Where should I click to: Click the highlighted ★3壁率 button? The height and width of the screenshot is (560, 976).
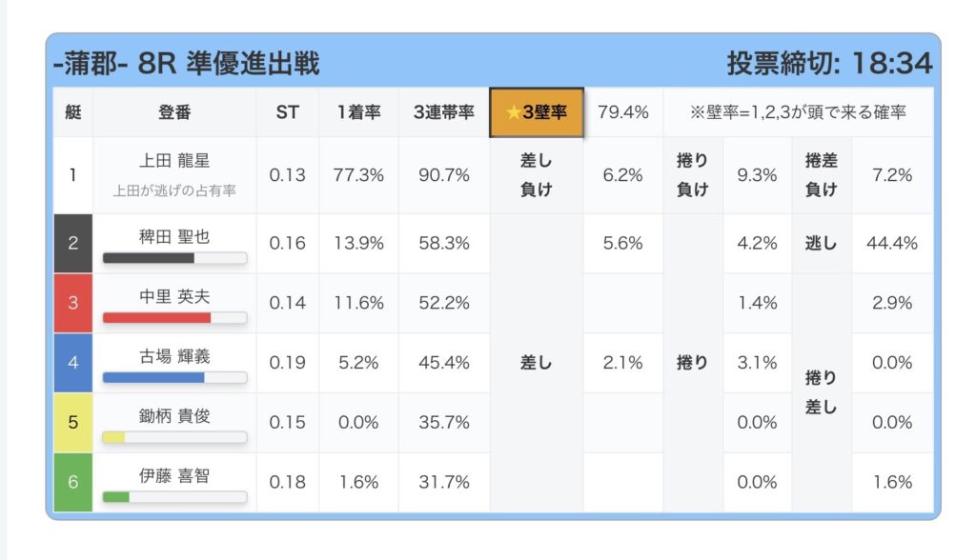click(x=537, y=112)
